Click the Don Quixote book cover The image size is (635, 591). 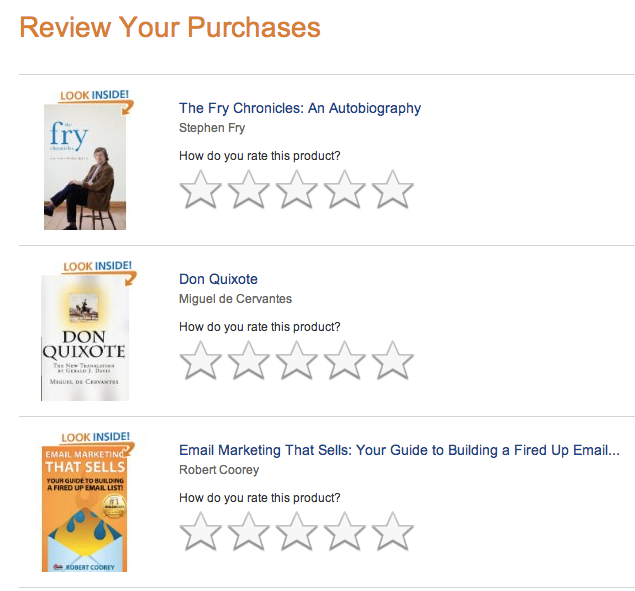click(83, 340)
